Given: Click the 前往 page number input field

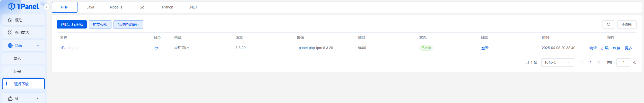Looking at the screenshot, I should pyautogui.click(x=623, y=62).
